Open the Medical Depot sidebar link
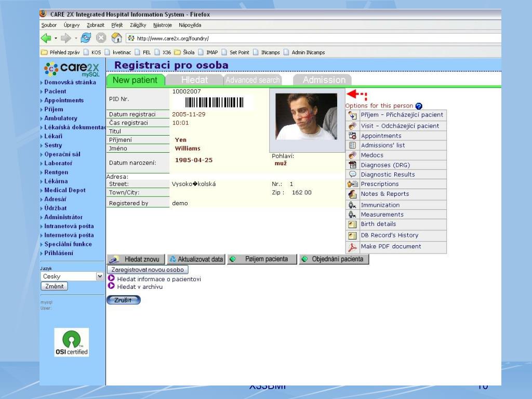The height and width of the screenshot is (399, 532). pos(65,190)
